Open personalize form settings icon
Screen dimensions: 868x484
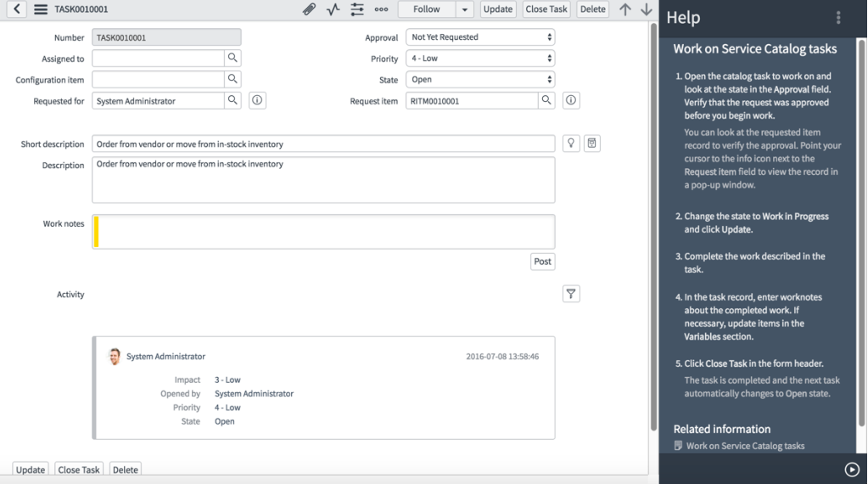tap(357, 9)
